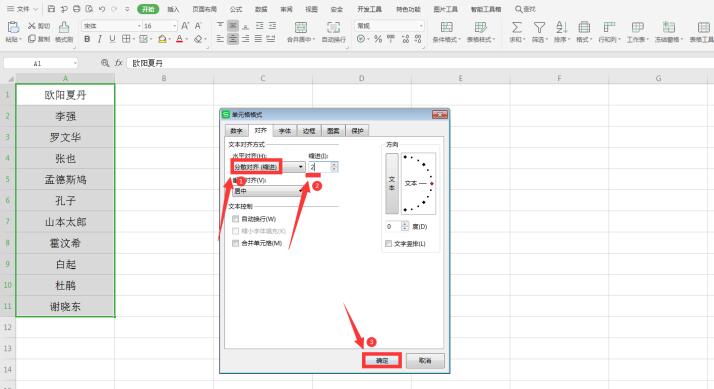Click the Merge and Center icon

pos(301,27)
